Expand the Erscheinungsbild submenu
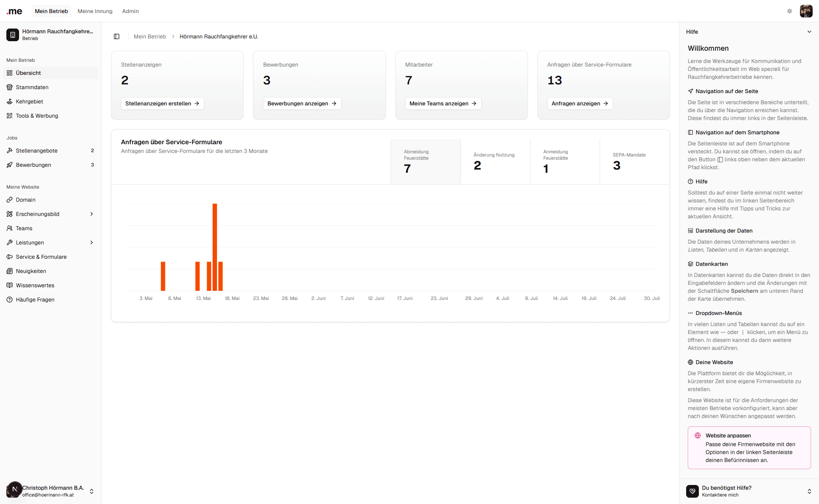The height and width of the screenshot is (504, 819). coord(92,214)
